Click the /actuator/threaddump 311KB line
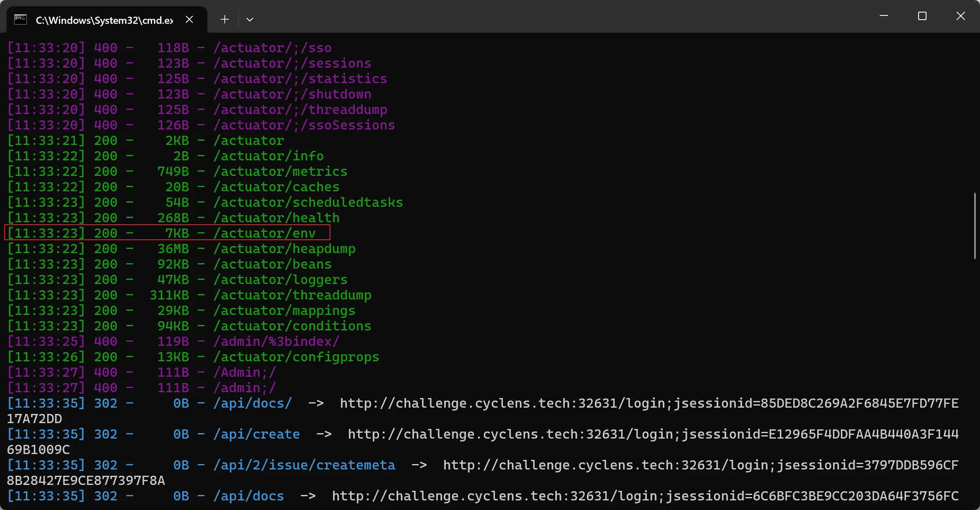Viewport: 980px width, 510px height. [x=189, y=295]
